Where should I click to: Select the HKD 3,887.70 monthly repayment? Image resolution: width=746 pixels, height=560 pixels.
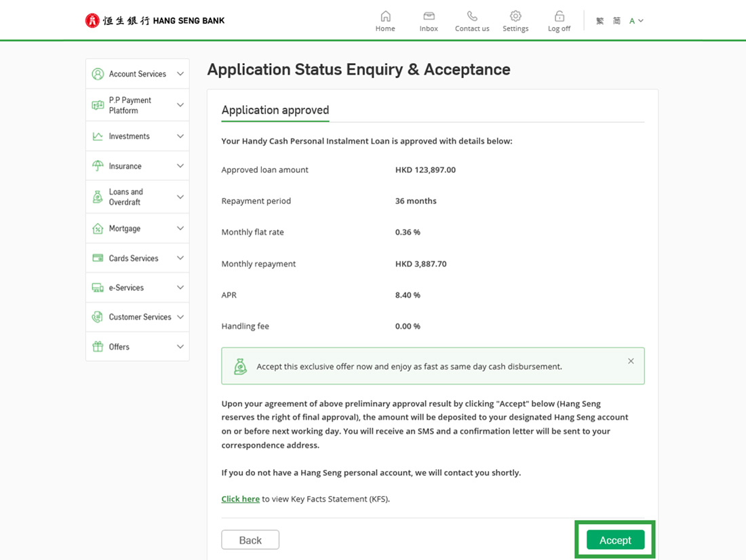point(420,264)
